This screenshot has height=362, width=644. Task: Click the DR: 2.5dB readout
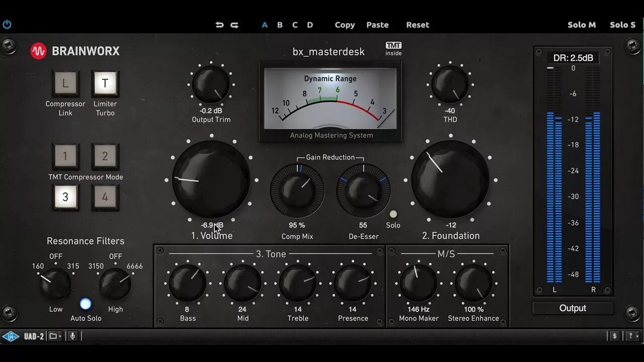[x=573, y=58]
